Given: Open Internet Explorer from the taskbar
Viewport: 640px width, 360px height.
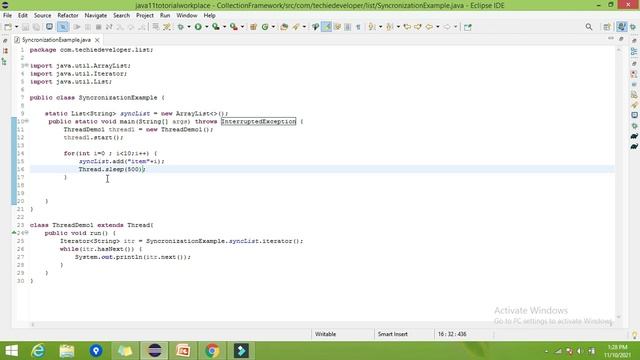Looking at the screenshot, I should (38, 351).
